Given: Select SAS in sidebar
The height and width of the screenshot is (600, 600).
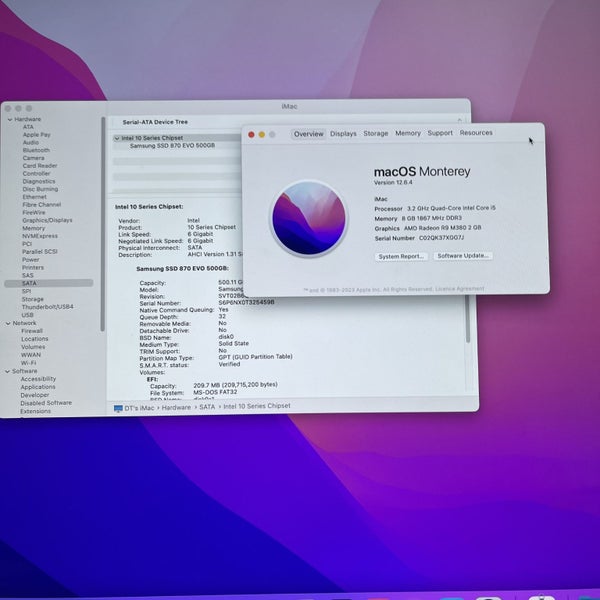Looking at the screenshot, I should point(28,276).
